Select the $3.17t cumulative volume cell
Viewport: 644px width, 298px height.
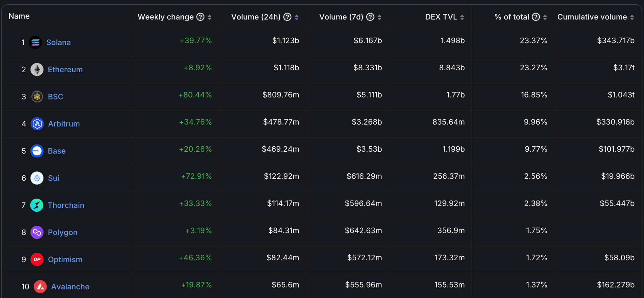point(624,68)
